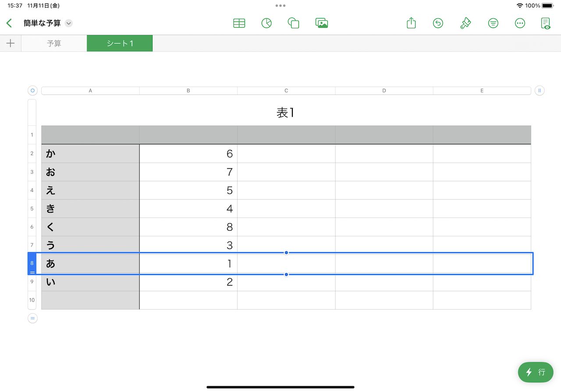Image resolution: width=561 pixels, height=392 pixels.
Task: Insert a table with the table icon
Action: (239, 23)
